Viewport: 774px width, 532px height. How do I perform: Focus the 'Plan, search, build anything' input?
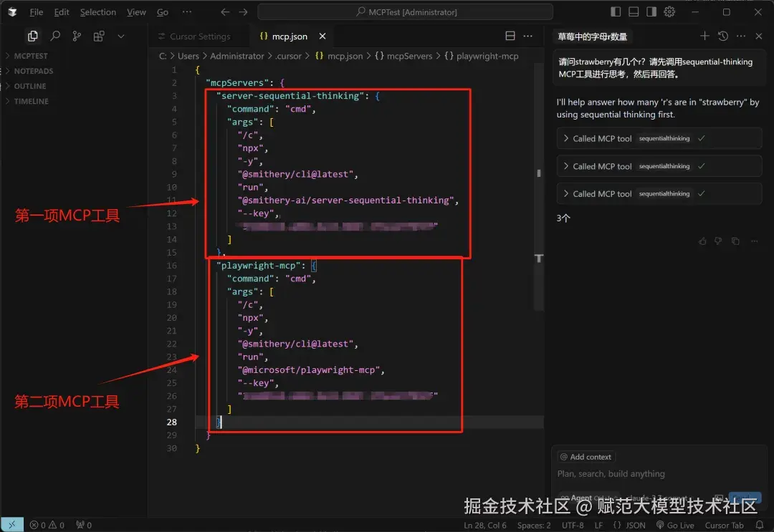click(659, 474)
